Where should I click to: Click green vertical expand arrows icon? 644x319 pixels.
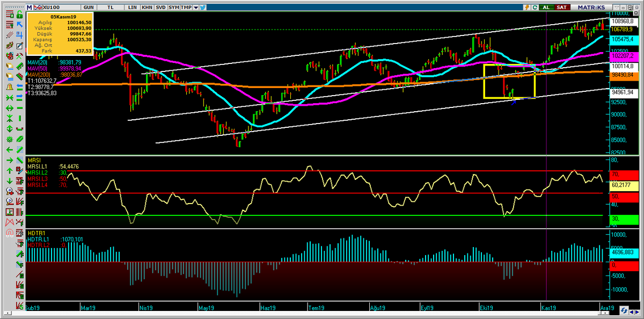pos(10,128)
